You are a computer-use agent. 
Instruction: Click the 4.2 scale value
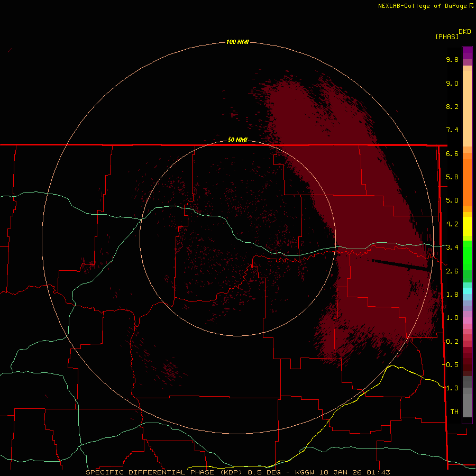452,224
